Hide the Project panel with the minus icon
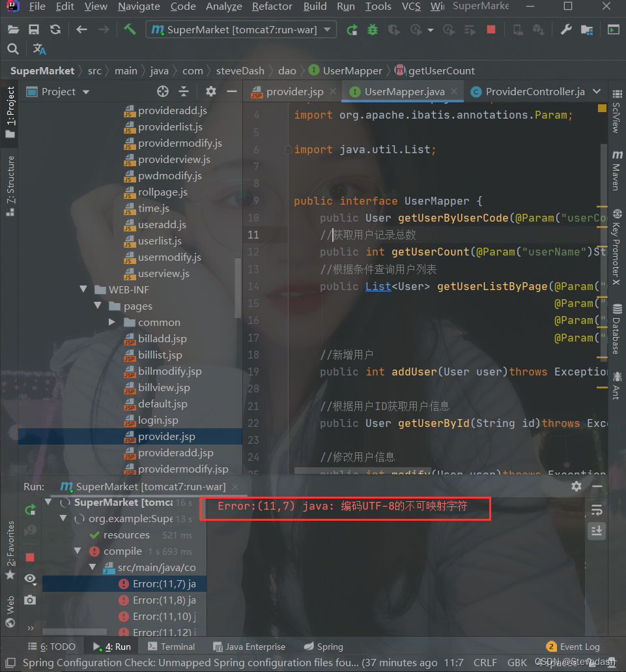Viewport: 626px width, 672px height. point(232,91)
